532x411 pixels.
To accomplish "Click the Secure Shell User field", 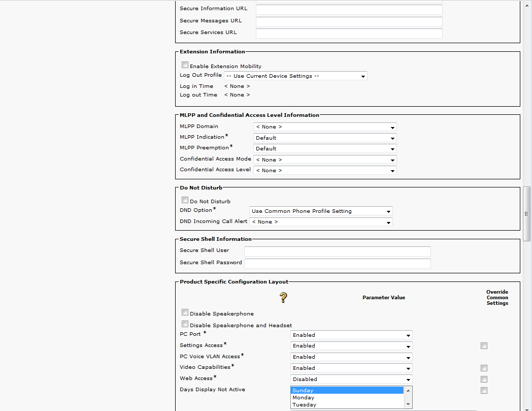I will (x=337, y=251).
